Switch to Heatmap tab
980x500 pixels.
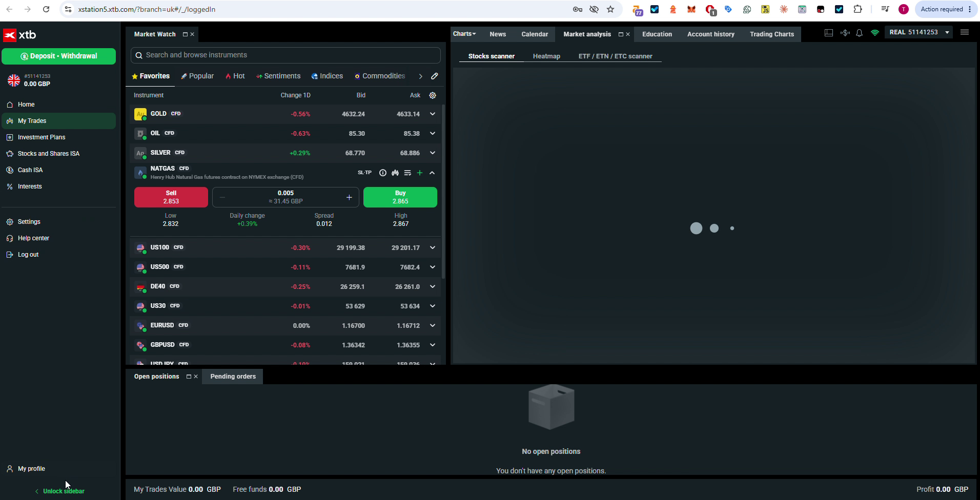point(546,56)
